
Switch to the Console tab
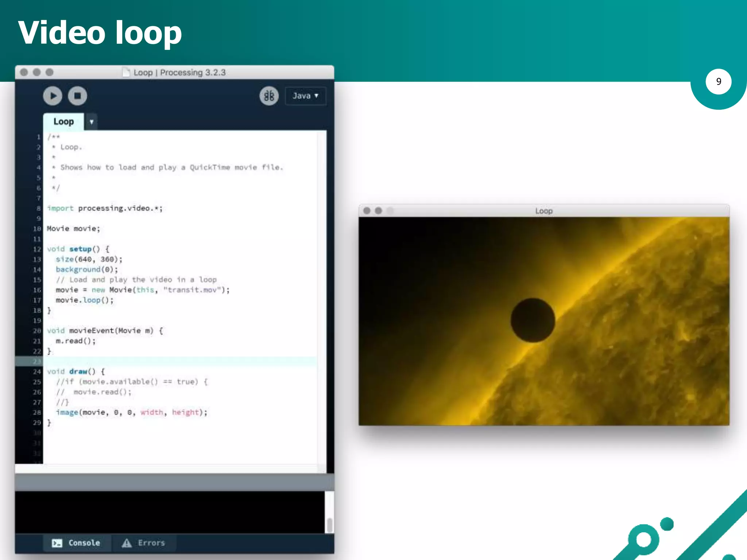pos(77,543)
